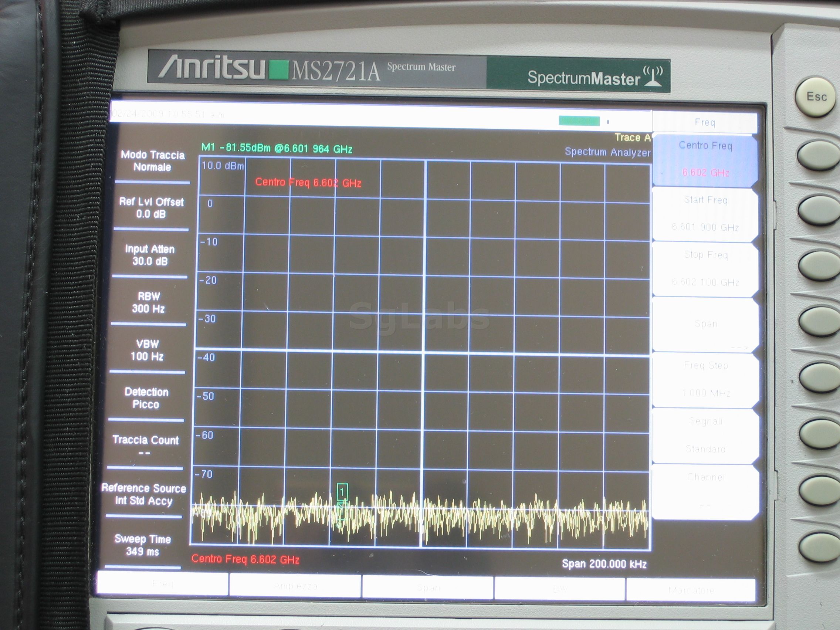Select the Centro Freq softkey
The height and width of the screenshot is (630, 840).
pyautogui.click(x=705, y=159)
